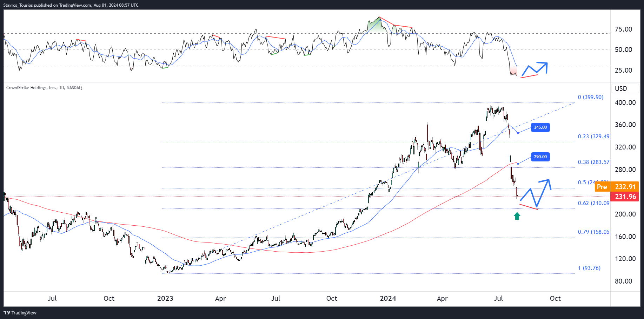Click the TradingView logo at bottom left
Screen dimensions: 644x319
20,313
